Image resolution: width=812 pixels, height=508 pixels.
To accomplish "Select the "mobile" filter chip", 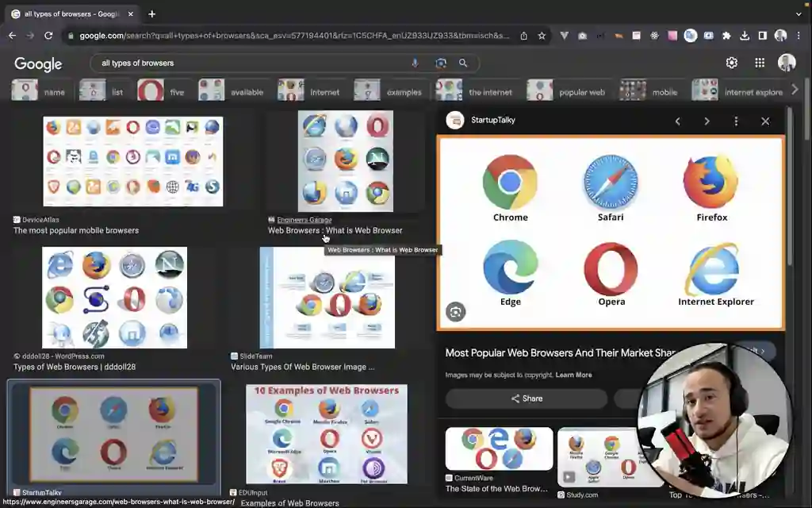I will coord(650,91).
